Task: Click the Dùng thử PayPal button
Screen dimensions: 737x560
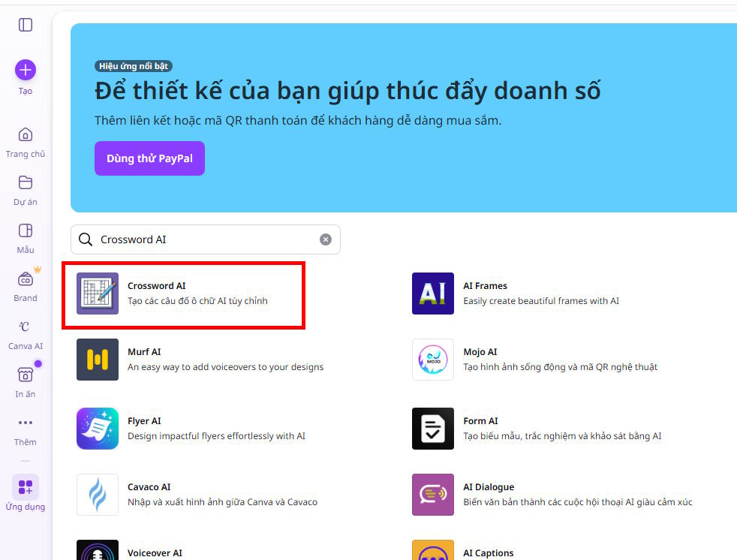Action: point(149,158)
